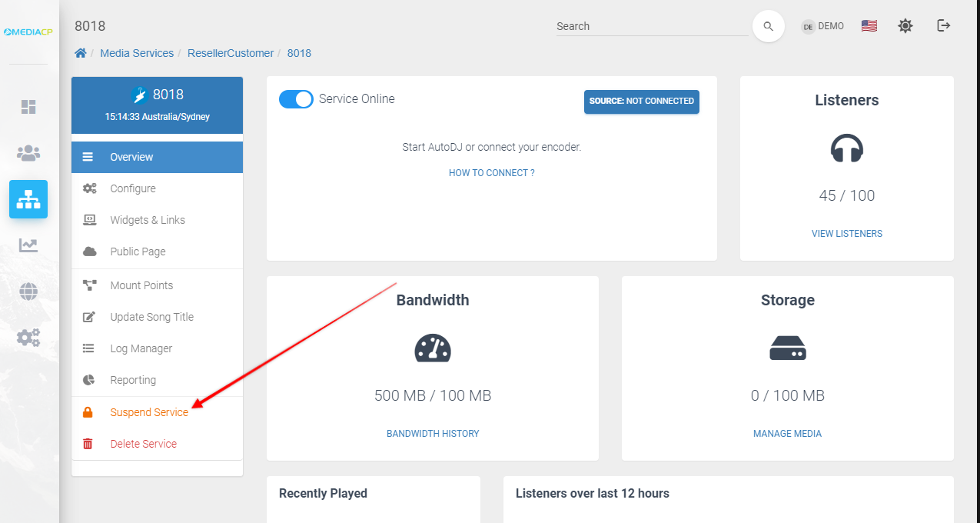
Task: Click the headphones Listeners icon
Action: click(847, 148)
